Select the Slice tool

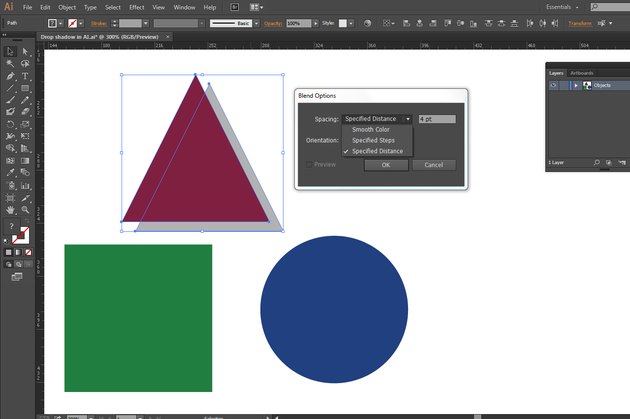point(25,198)
